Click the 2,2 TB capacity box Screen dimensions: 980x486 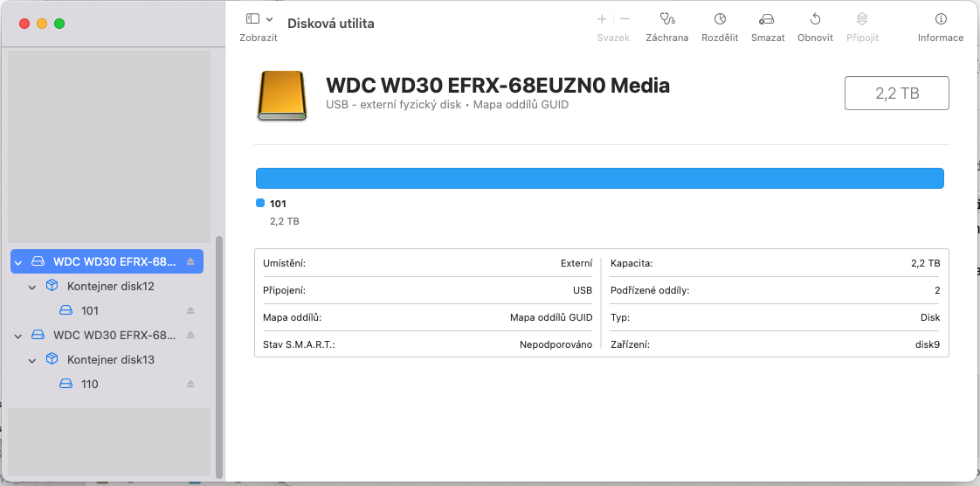click(897, 94)
